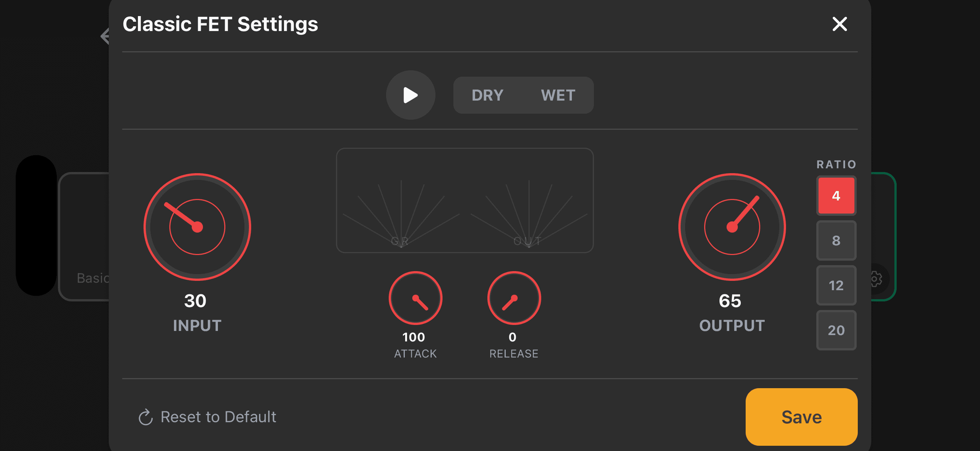The height and width of the screenshot is (451, 980).
Task: Click the INPUT knob
Action: coord(197,227)
